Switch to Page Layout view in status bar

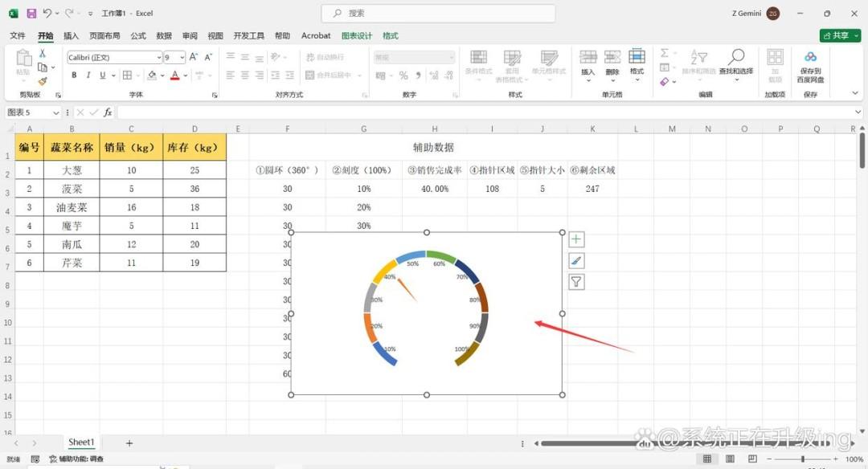pyautogui.click(x=730, y=459)
